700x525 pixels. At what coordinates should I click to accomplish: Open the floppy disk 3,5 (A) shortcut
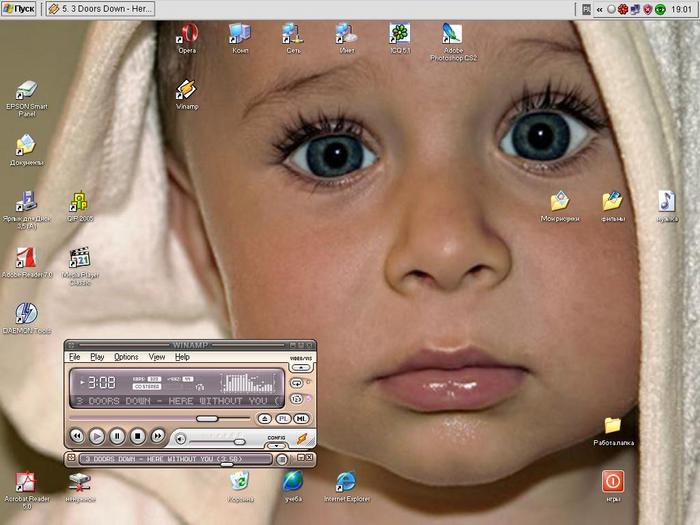(27, 210)
